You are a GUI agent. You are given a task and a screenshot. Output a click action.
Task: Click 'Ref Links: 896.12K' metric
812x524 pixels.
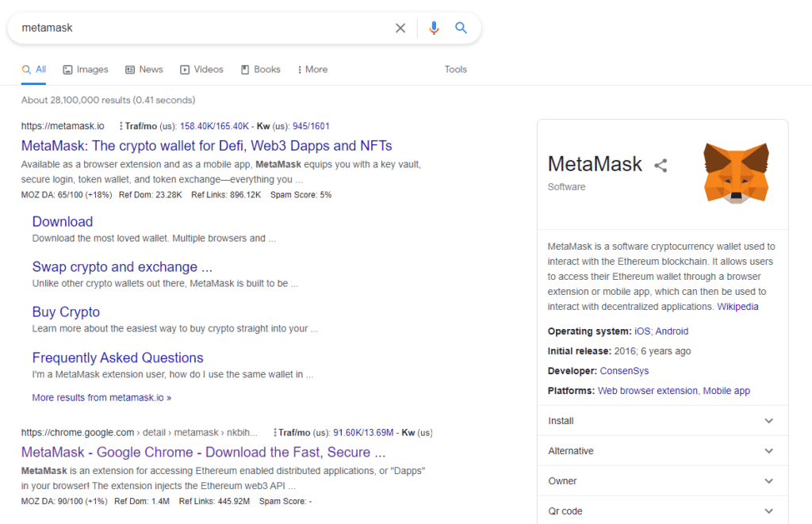click(226, 195)
